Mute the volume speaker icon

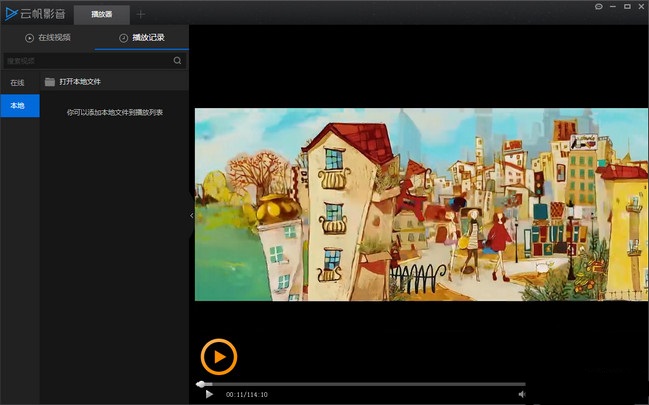522,394
